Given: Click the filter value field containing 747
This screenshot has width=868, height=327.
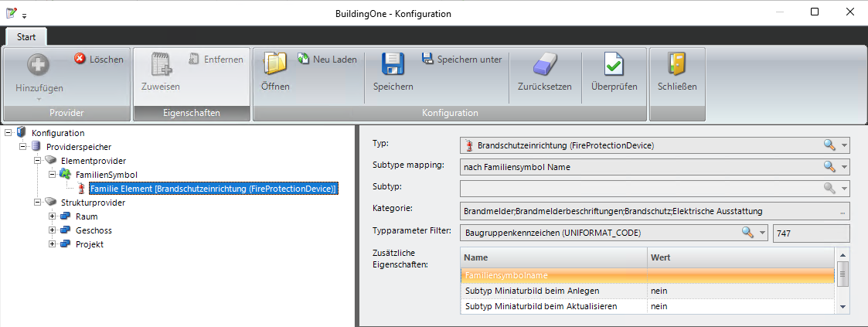Looking at the screenshot, I should coord(811,233).
